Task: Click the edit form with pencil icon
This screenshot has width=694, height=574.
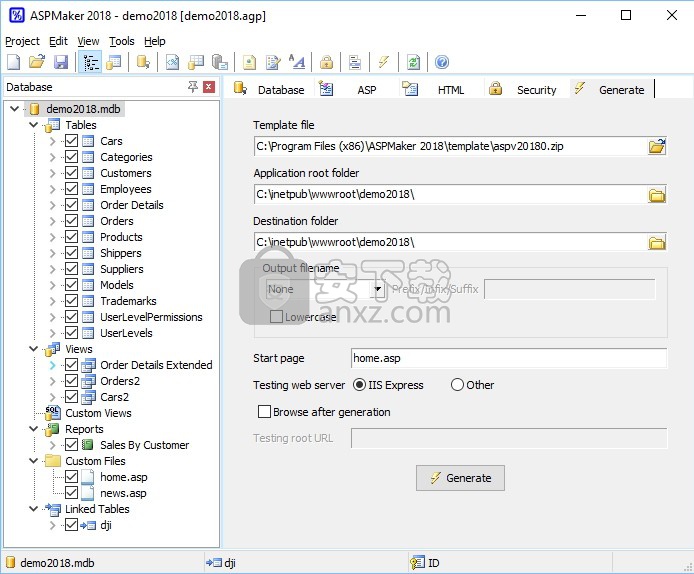Action: [273, 62]
